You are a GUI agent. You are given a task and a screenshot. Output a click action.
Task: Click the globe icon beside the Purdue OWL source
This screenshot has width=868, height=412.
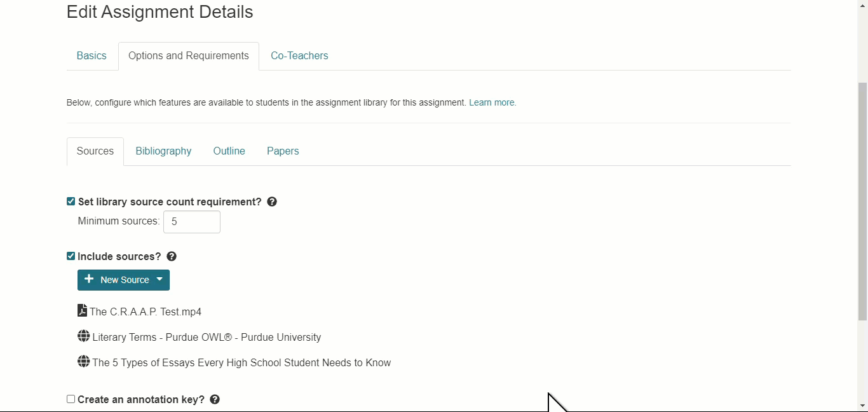click(x=83, y=336)
